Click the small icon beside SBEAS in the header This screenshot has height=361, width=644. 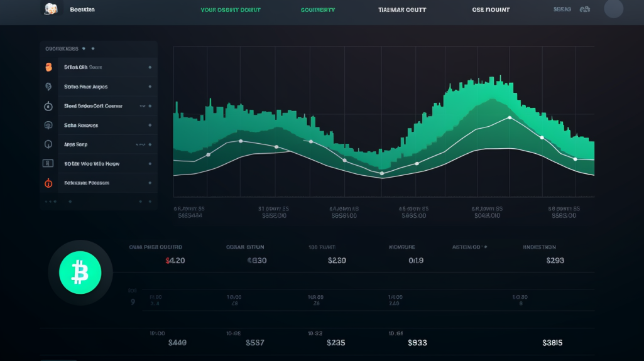585,9
